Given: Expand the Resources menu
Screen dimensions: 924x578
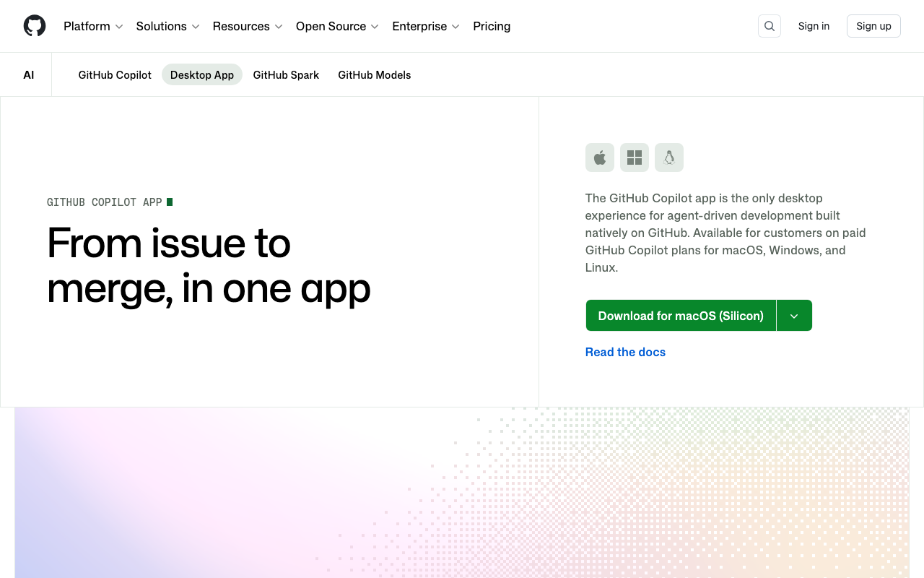Looking at the screenshot, I should 248,26.
